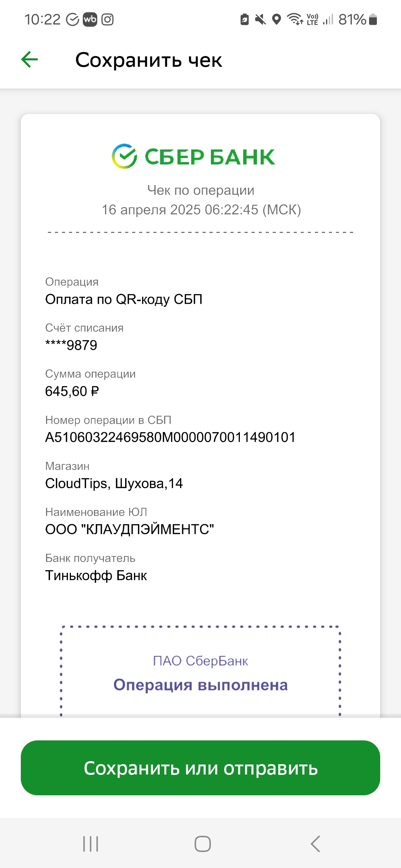Tap the Sberbank checkmark logo
Screen dimensions: 401x868
(x=124, y=156)
